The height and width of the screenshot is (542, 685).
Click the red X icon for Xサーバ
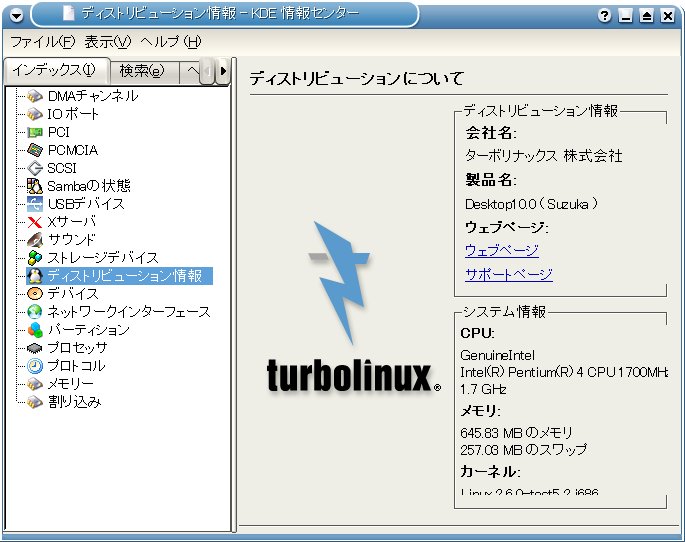coord(35,222)
